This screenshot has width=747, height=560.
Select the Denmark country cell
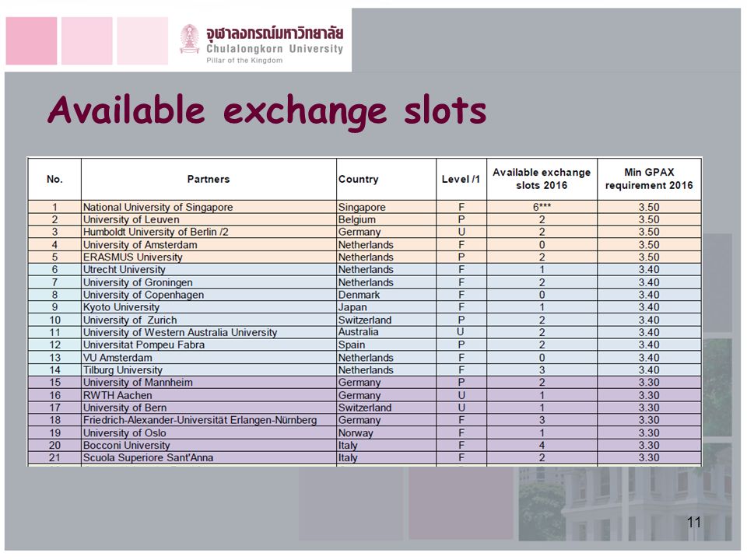386,295
